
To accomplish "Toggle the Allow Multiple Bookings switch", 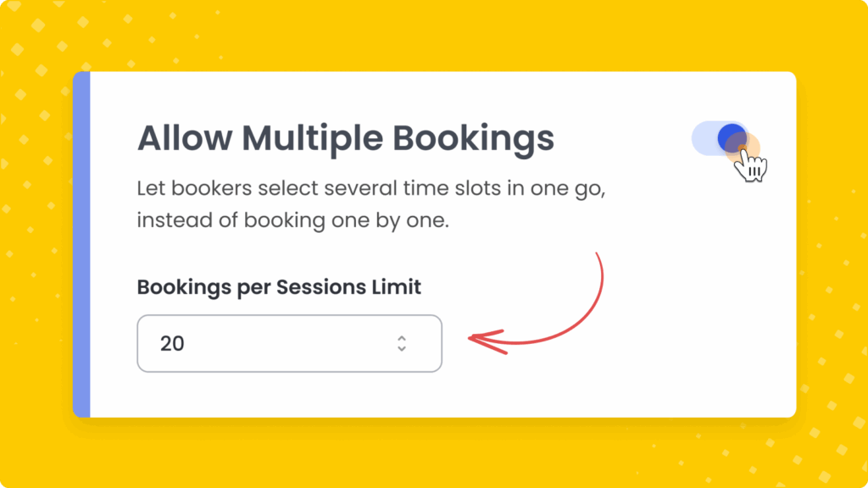I will point(721,138).
